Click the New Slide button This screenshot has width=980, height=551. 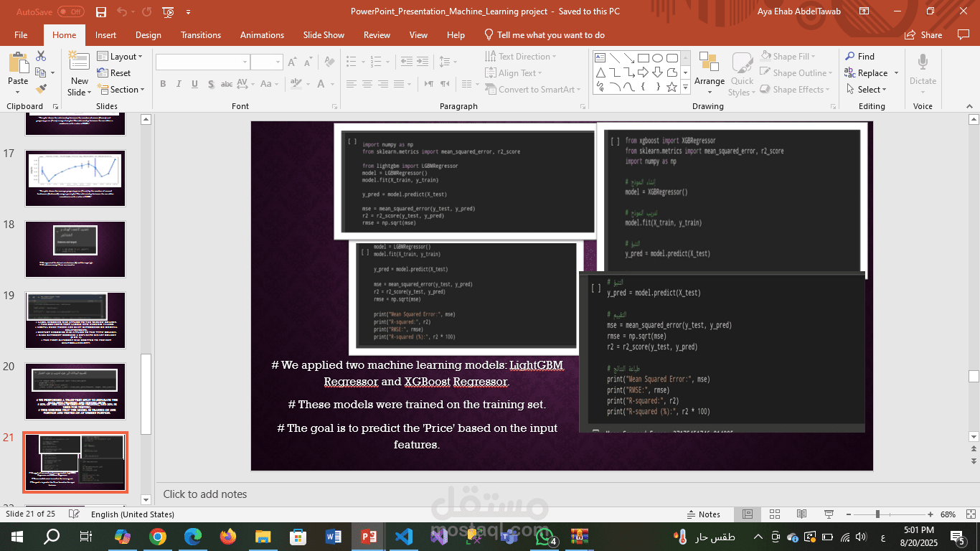(79, 73)
